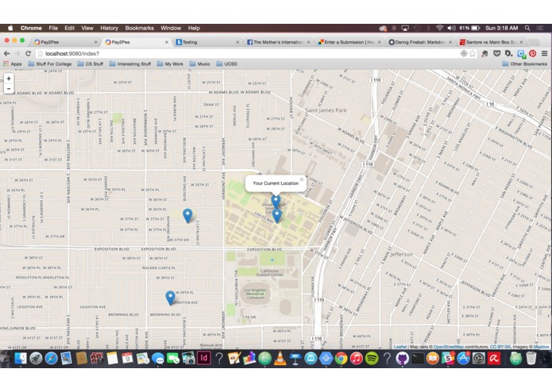
Task: Open the File menu
Action: [53, 28]
